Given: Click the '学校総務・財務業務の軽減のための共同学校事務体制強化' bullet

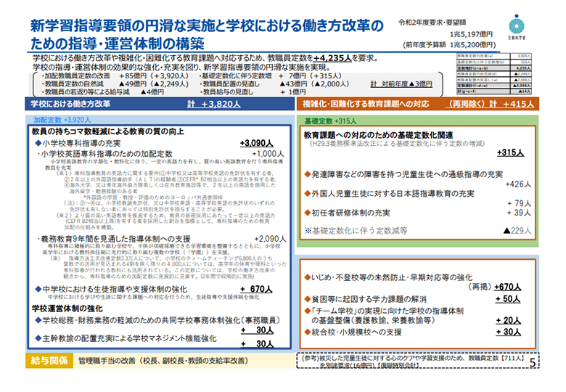Looking at the screenshot, I should tap(157, 320).
